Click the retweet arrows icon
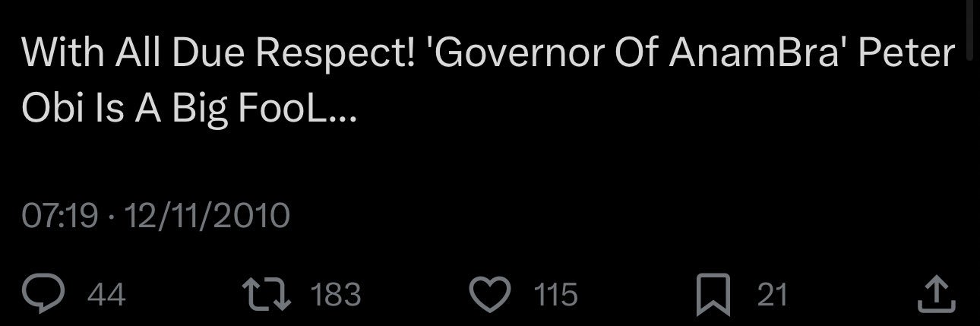Screen dimensions: 980x326 click(x=265, y=294)
